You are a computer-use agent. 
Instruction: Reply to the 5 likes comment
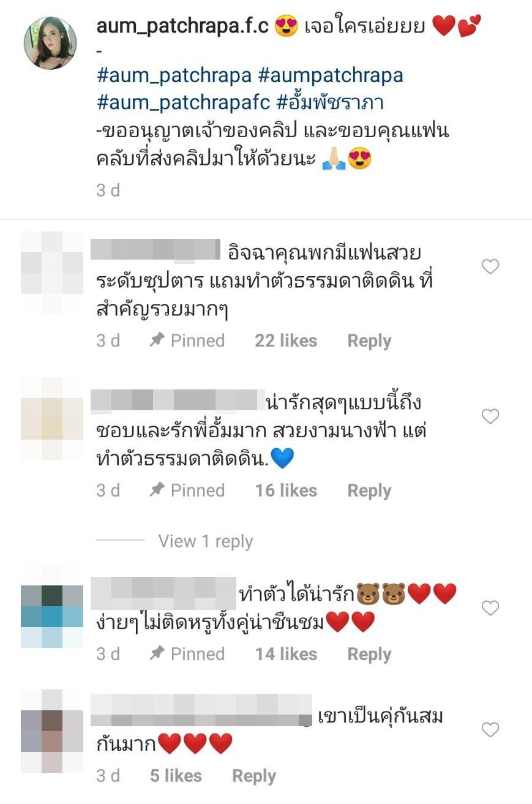[x=254, y=776]
